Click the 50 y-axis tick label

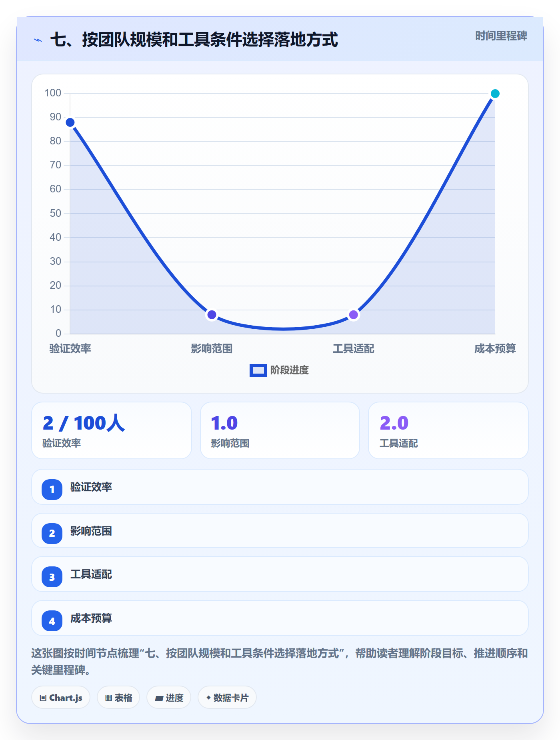56,213
